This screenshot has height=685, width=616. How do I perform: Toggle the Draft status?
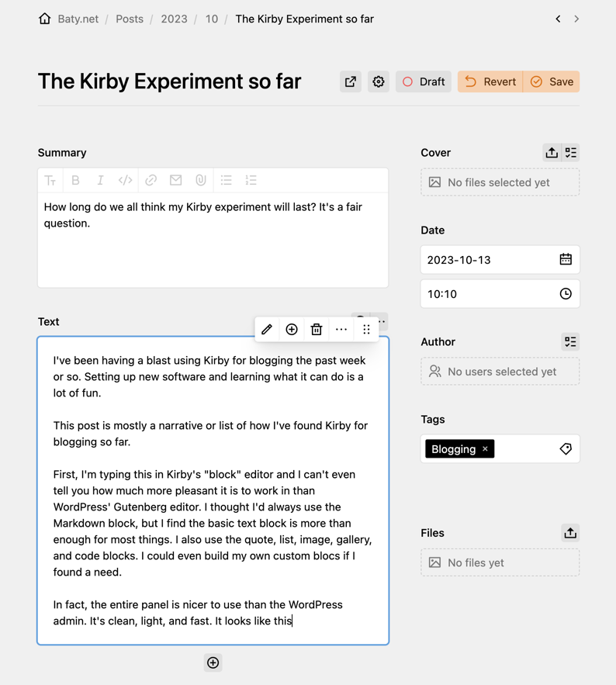click(424, 81)
